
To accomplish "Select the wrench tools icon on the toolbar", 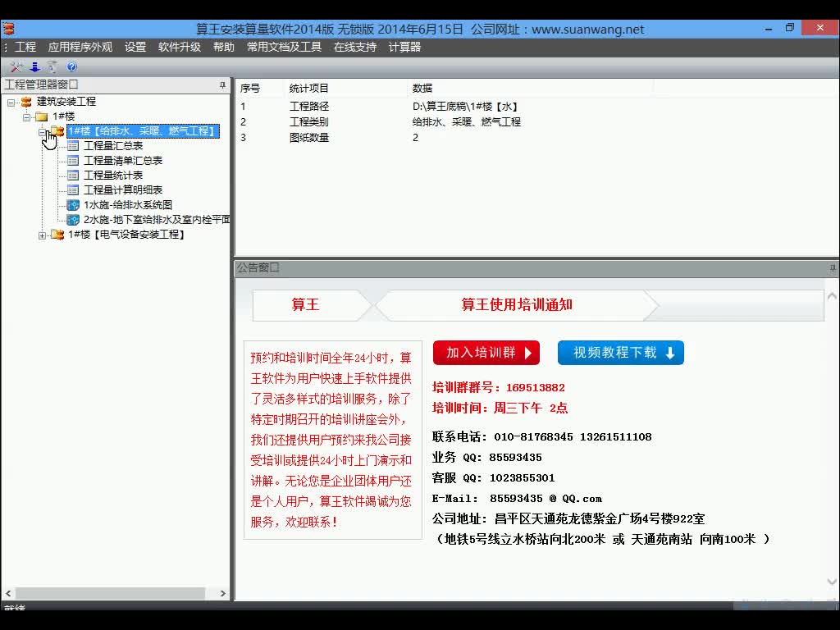I will click(16, 66).
